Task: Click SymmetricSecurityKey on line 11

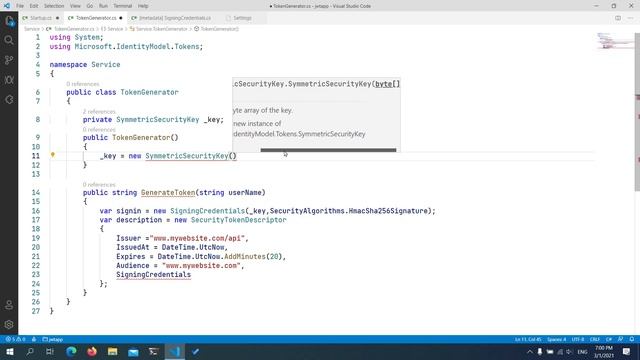Action: click(x=187, y=156)
